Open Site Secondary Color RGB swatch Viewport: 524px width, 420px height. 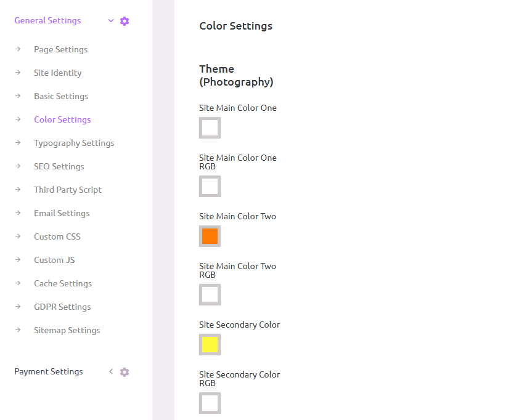click(210, 403)
